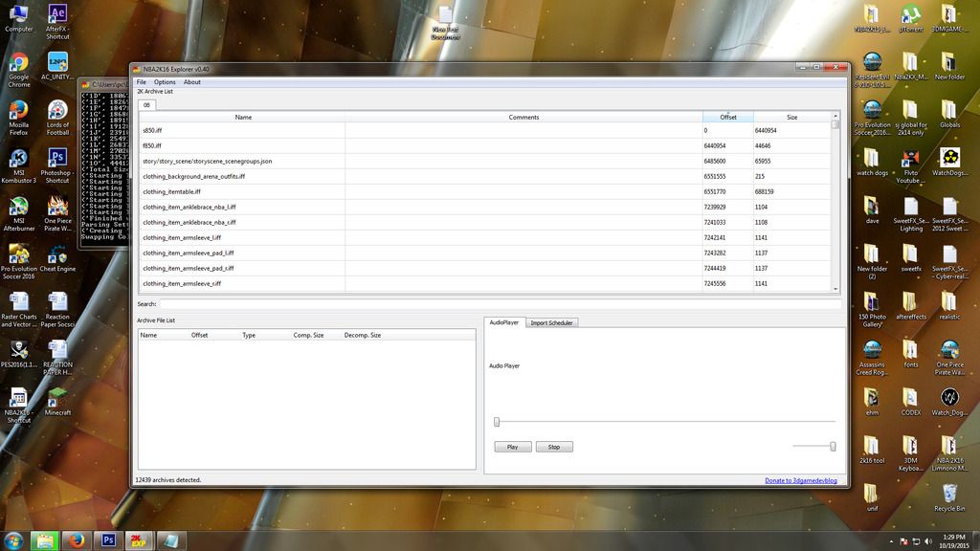Image resolution: width=980 pixels, height=551 pixels.
Task: Open uTorrent desktop icon
Action: (x=911, y=19)
